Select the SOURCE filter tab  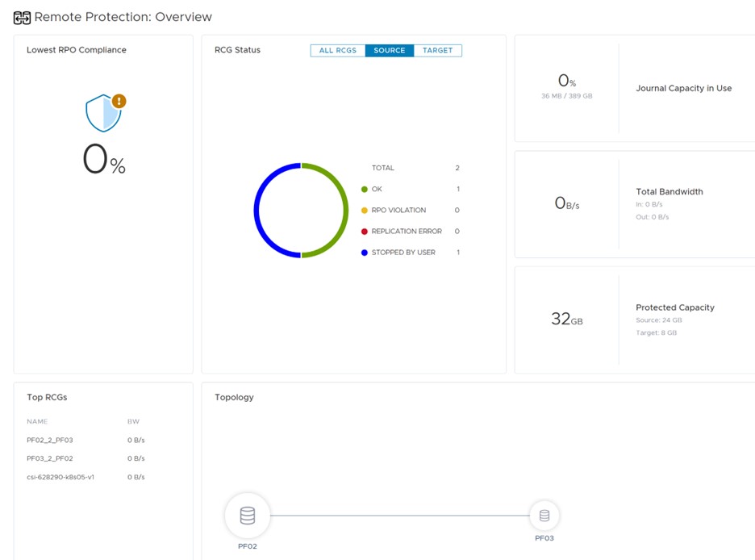(x=389, y=51)
